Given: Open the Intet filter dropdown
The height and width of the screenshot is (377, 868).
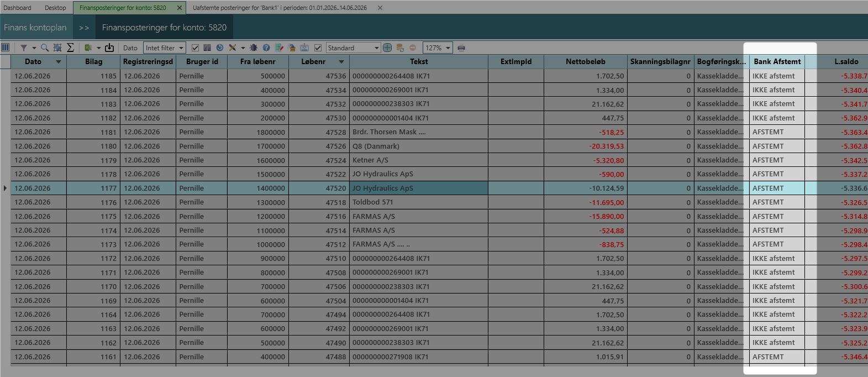Looking at the screenshot, I should pos(164,48).
